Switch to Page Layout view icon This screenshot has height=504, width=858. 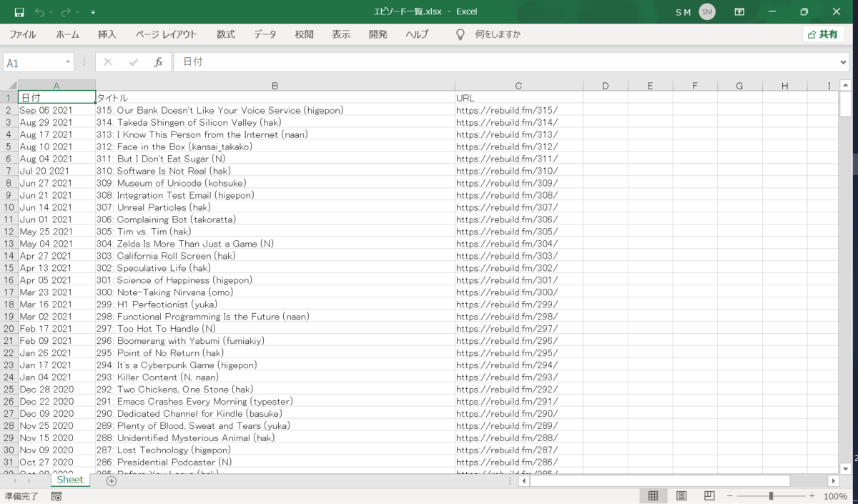pos(681,496)
